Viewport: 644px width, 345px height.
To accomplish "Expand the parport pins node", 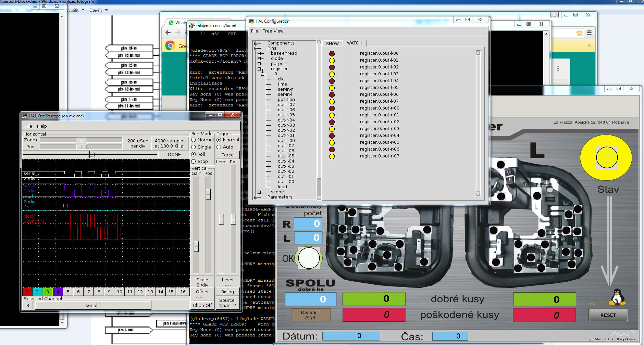I will click(259, 64).
